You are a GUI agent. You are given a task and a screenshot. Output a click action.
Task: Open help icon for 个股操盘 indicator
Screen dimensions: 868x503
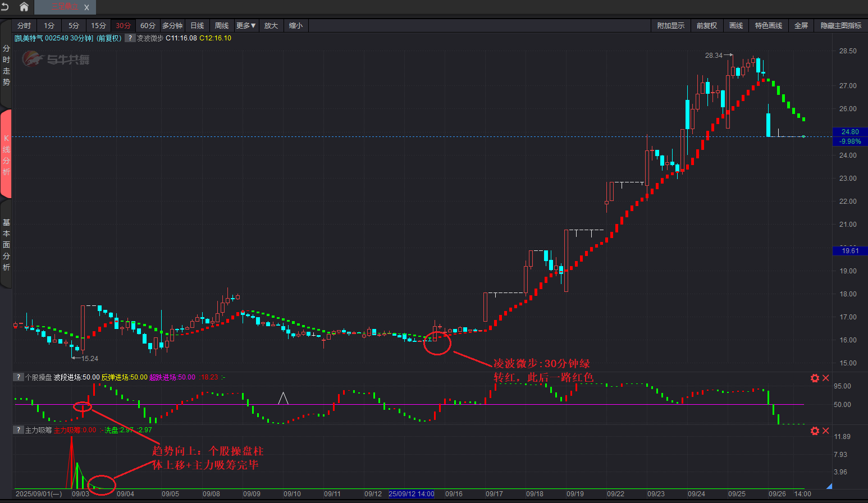[19, 377]
